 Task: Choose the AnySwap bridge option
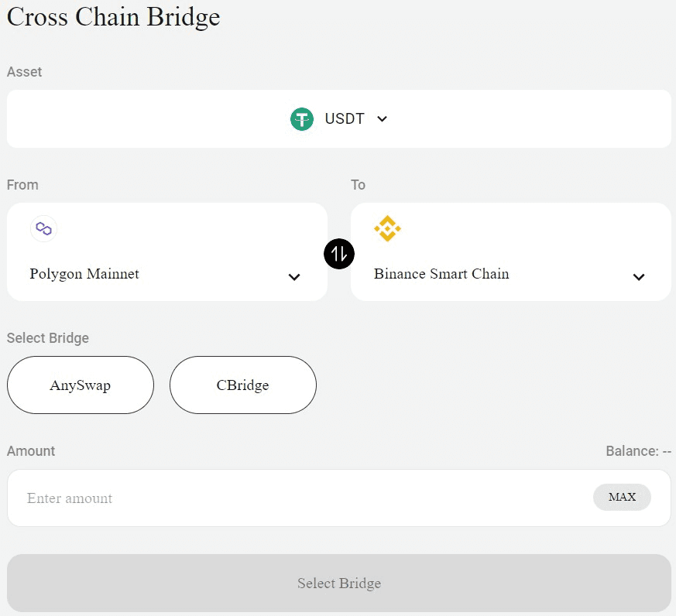pyautogui.click(x=81, y=385)
